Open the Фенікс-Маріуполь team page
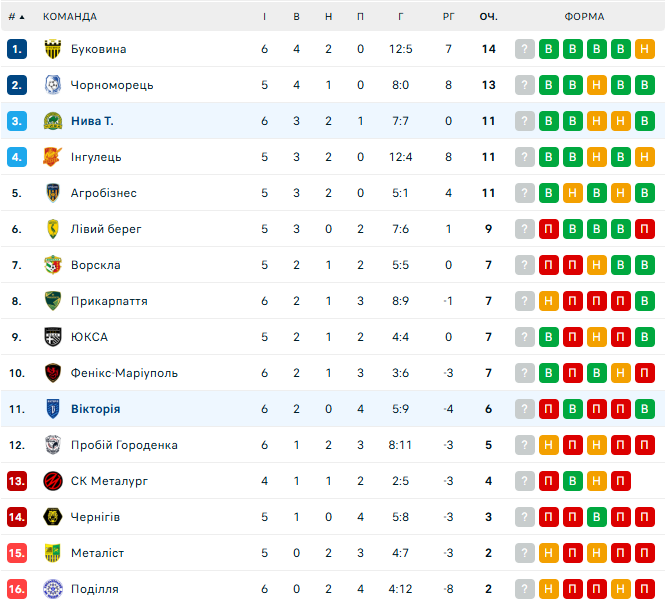 [x=124, y=373]
